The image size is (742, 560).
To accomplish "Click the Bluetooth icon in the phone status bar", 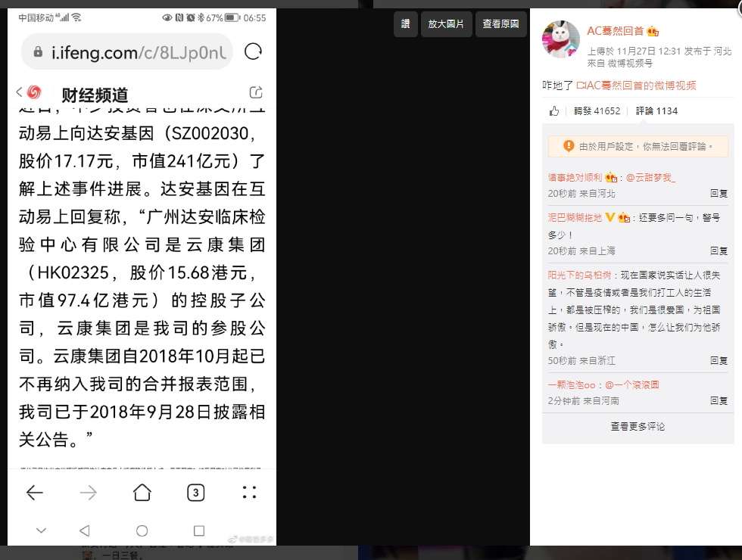I will pos(201,17).
